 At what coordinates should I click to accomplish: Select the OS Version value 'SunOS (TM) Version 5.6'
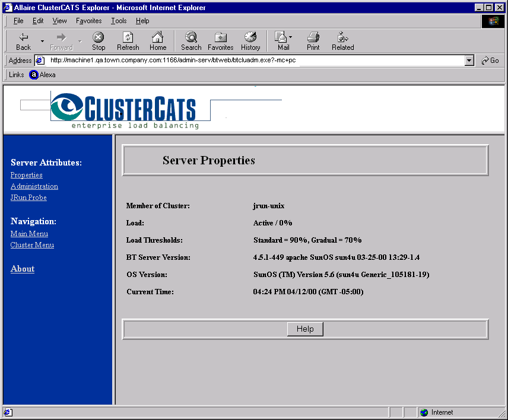(294, 275)
